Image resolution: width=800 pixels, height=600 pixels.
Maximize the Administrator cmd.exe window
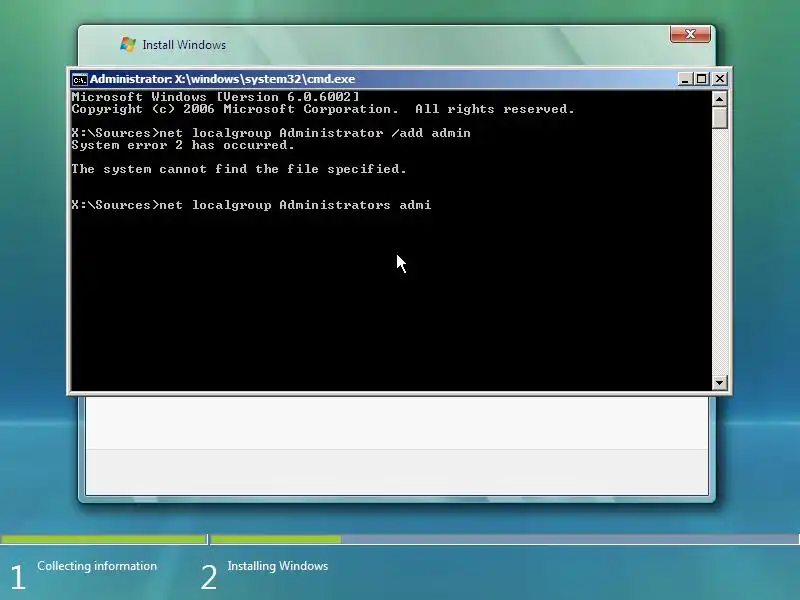click(702, 79)
